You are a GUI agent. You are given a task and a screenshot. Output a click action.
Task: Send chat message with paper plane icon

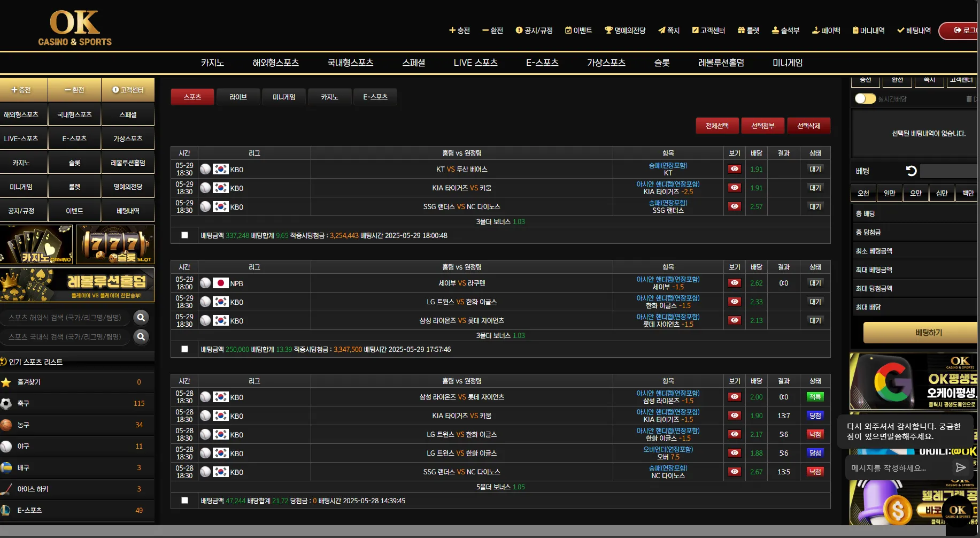pos(961,467)
